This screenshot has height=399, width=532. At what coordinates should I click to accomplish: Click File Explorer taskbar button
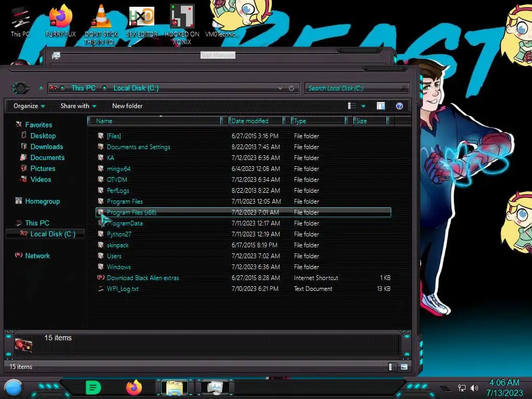[x=175, y=388]
